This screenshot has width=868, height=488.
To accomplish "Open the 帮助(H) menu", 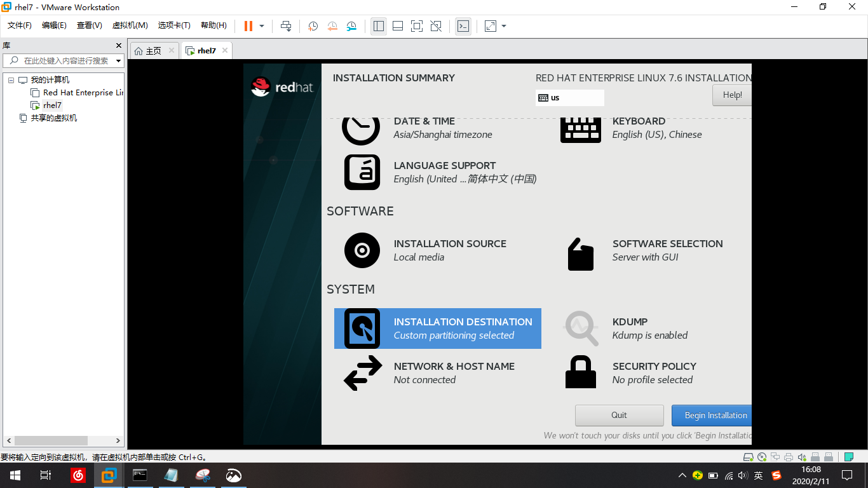I will tap(214, 25).
